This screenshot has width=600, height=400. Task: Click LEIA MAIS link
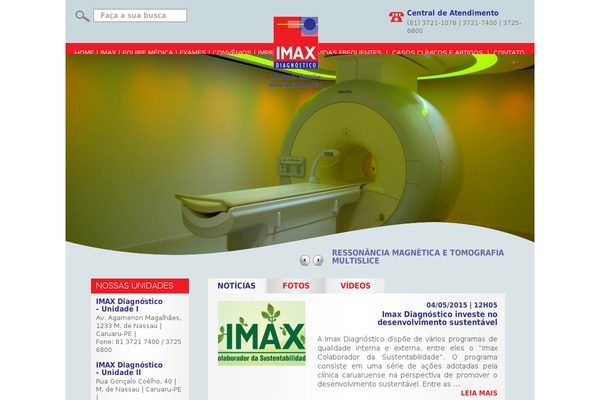pos(479,393)
